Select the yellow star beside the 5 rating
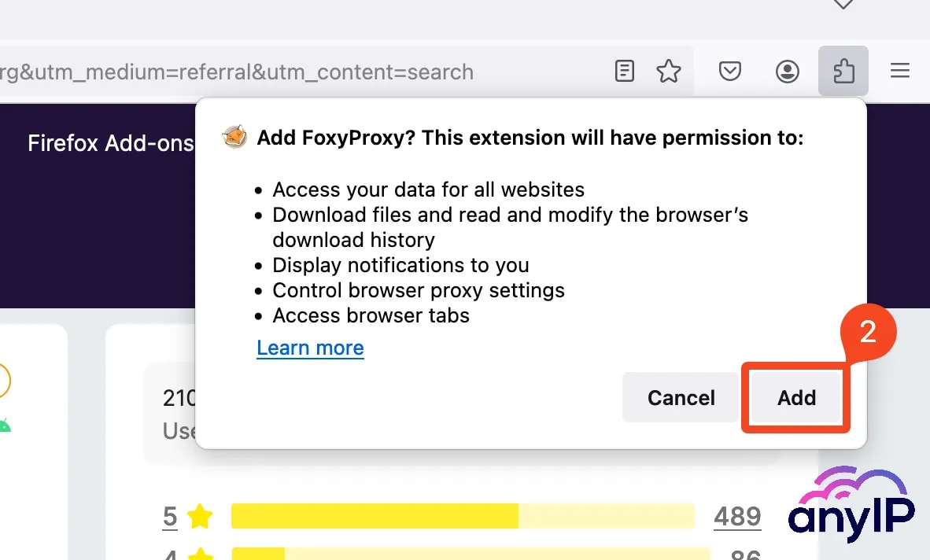930x560 pixels. coord(199,517)
